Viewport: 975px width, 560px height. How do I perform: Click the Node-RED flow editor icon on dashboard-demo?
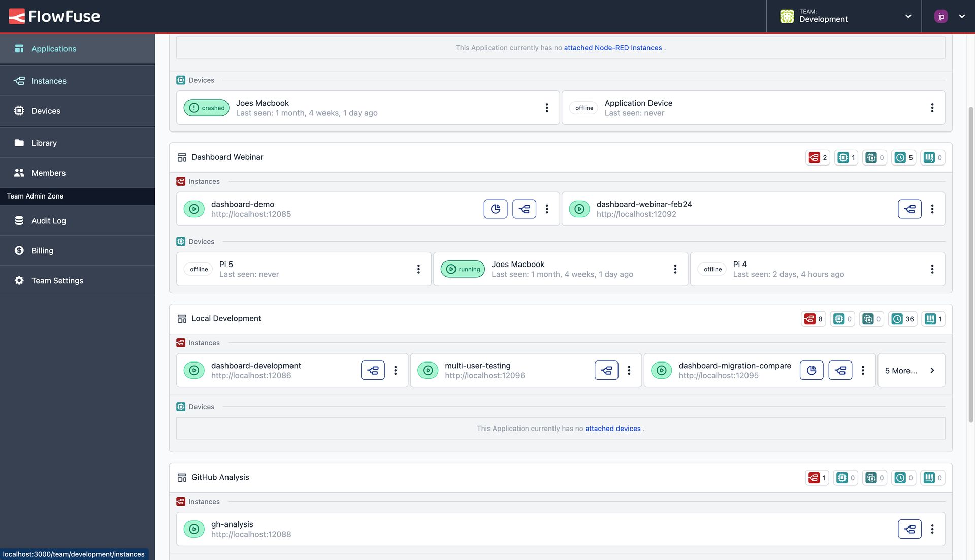point(525,208)
